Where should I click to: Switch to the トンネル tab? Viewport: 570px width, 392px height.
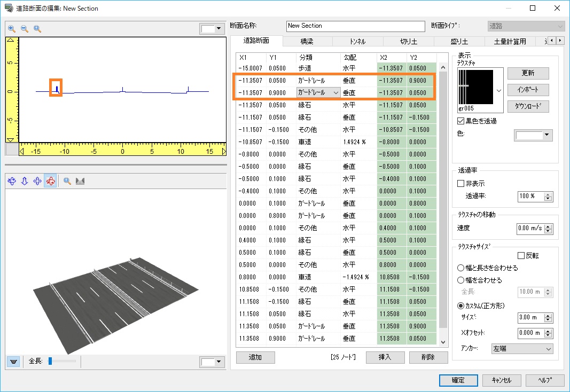pyautogui.click(x=357, y=41)
